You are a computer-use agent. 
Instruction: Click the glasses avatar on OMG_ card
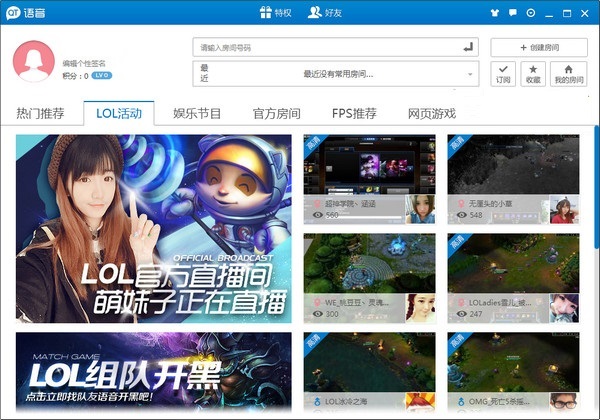(x=564, y=403)
